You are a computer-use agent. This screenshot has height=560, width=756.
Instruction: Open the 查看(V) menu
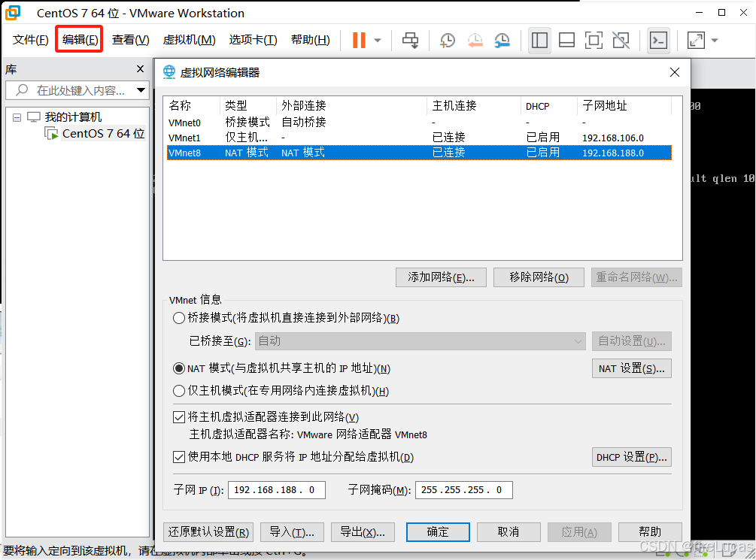tap(131, 40)
